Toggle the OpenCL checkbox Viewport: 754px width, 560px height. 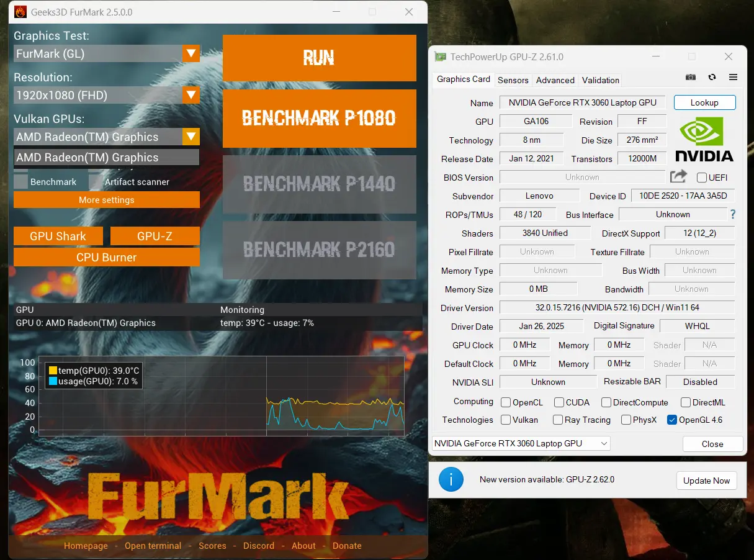point(506,402)
